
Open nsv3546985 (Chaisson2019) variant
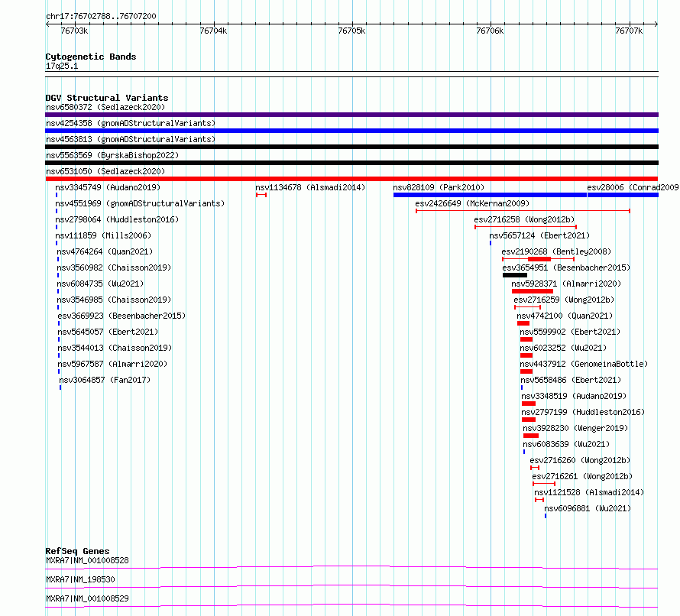pos(114,300)
